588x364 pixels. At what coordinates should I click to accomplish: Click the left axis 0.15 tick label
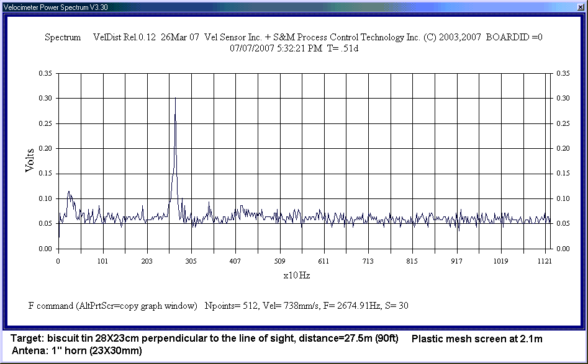pyautogui.click(x=45, y=174)
